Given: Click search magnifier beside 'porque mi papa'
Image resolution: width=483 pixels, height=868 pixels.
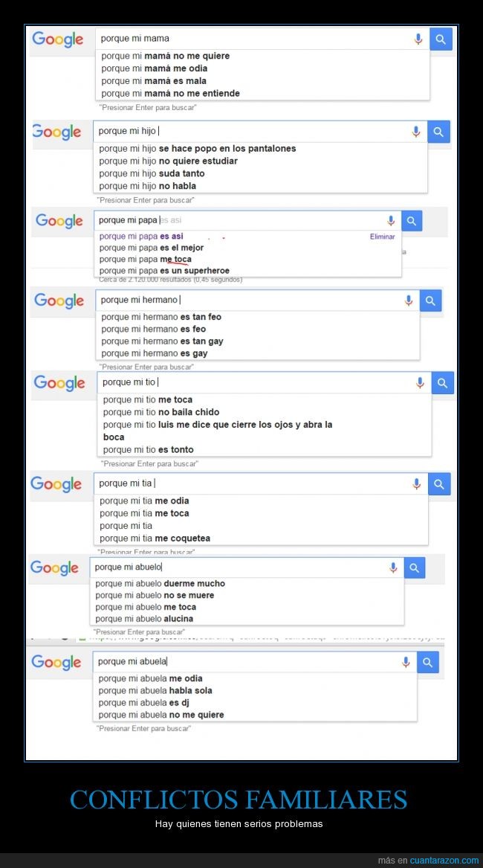Looking at the screenshot, I should (x=412, y=221).
